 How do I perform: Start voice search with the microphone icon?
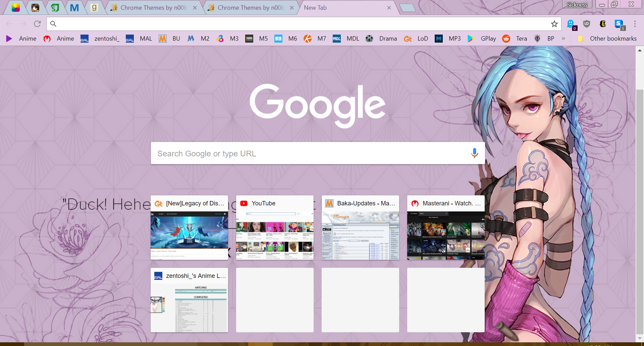tap(474, 153)
